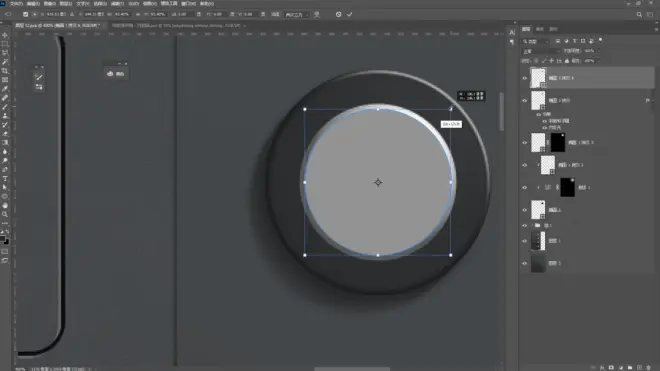Screen dimensions: 660x371
Task: Collapse effects on the second layer
Action: [x=652, y=101]
